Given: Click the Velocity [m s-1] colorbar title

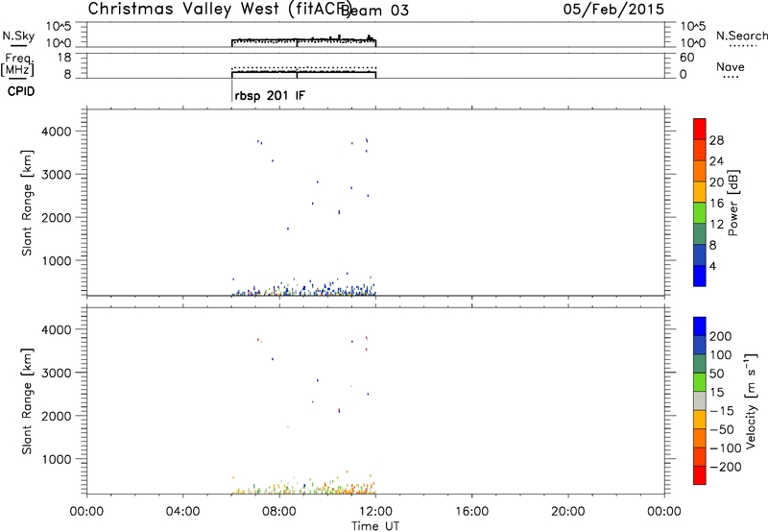Looking at the screenshot, I should pos(751,401).
